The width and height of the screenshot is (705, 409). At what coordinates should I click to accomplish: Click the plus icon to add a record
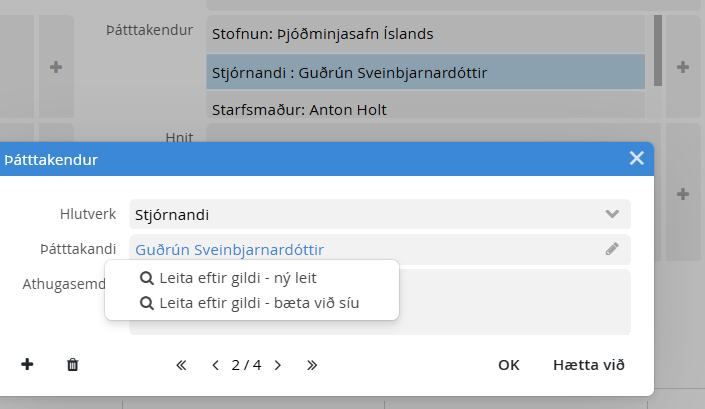point(27,365)
